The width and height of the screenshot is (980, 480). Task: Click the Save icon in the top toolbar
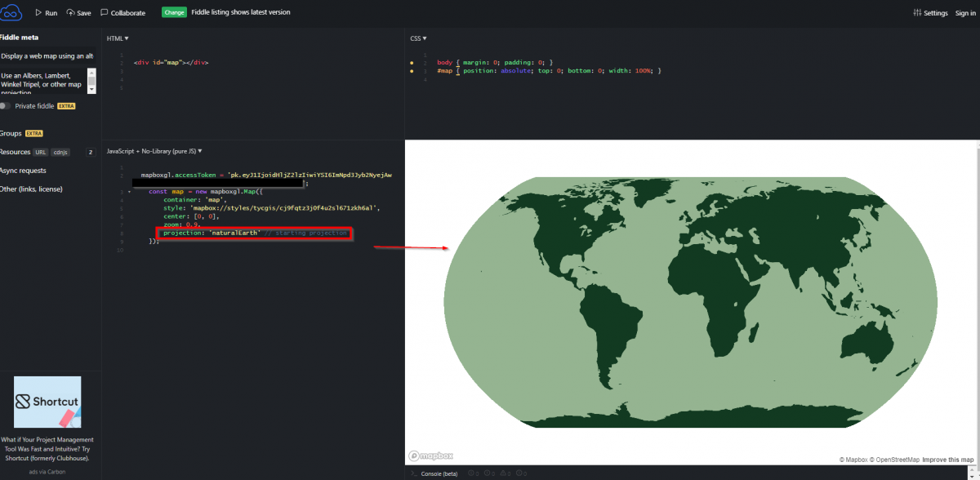(69, 12)
